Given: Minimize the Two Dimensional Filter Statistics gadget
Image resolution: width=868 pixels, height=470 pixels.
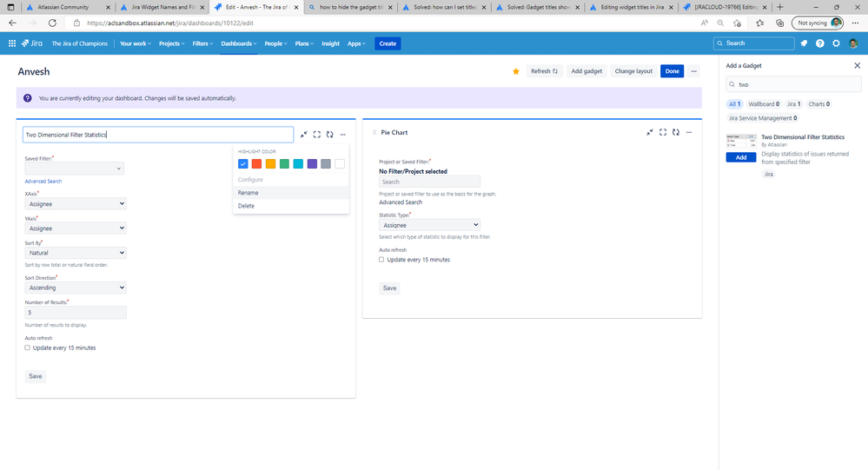Looking at the screenshot, I should click(x=303, y=135).
